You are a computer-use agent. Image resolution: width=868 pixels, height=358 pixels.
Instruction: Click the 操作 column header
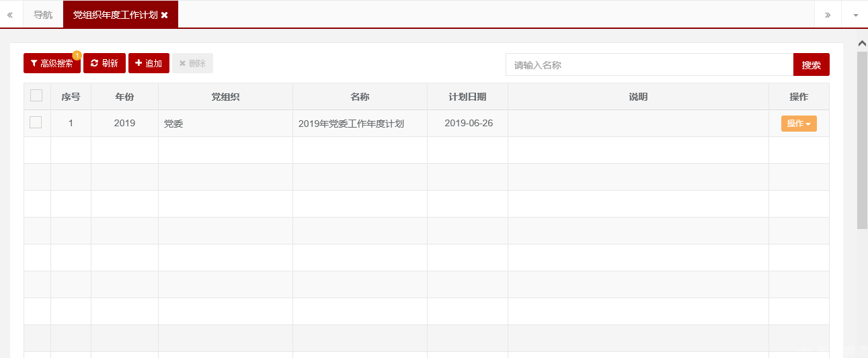click(799, 97)
